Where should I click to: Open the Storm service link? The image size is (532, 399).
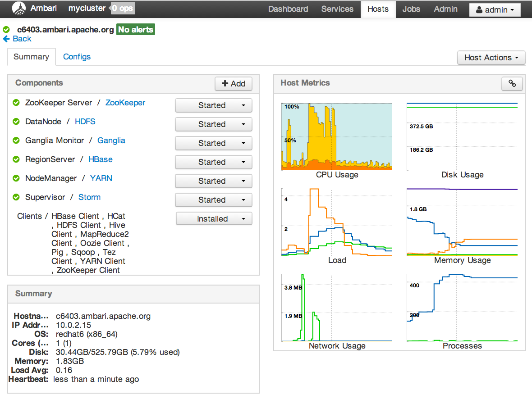pos(90,197)
